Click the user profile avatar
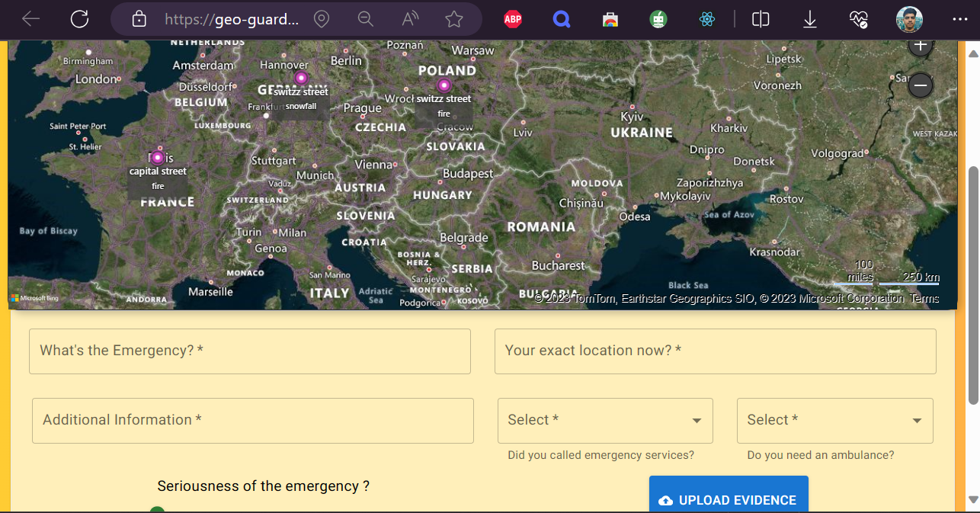Viewport: 980px width, 513px height. coord(909,19)
